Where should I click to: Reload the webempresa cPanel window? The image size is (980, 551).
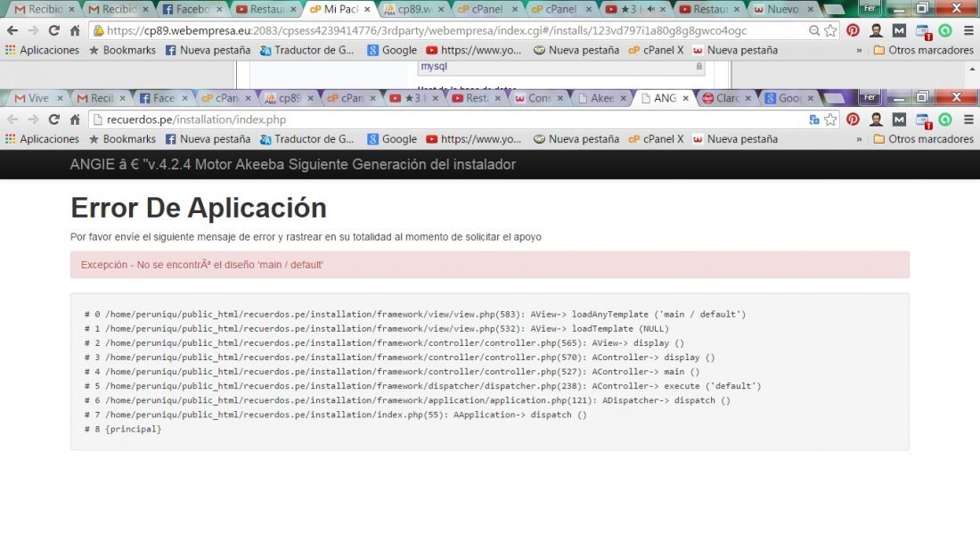[x=54, y=30]
